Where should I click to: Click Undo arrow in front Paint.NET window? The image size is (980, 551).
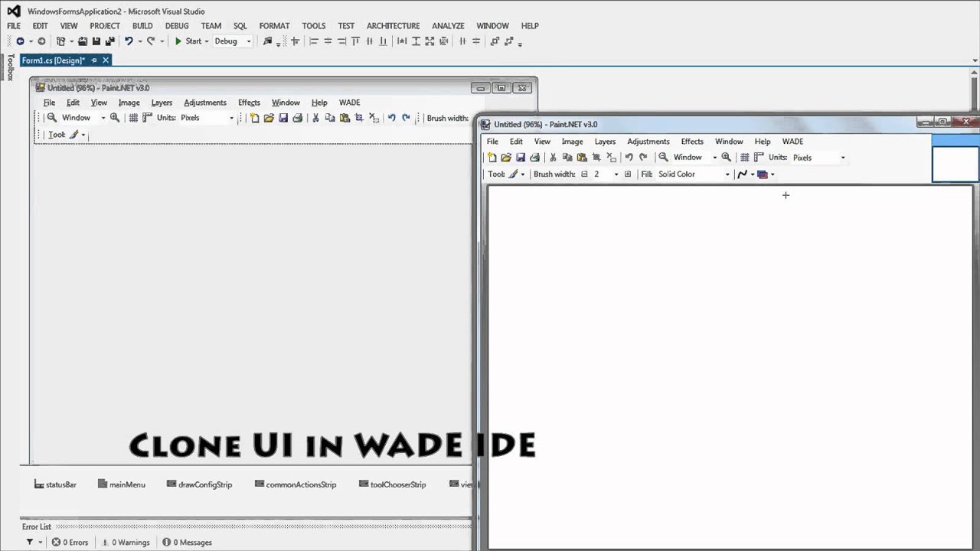click(x=629, y=158)
